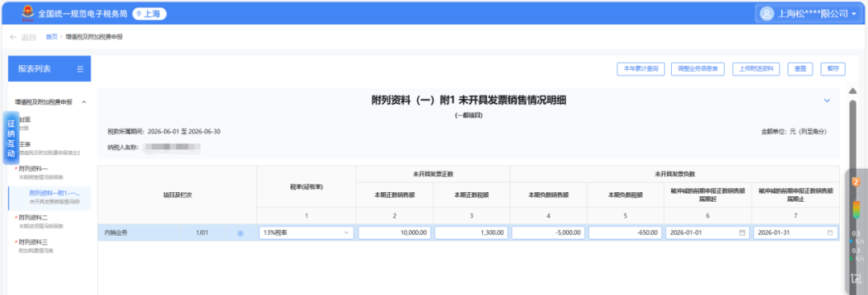Click the 全国统一规范电子税务局 title
Screen dimensions: 868x295
point(83,14)
